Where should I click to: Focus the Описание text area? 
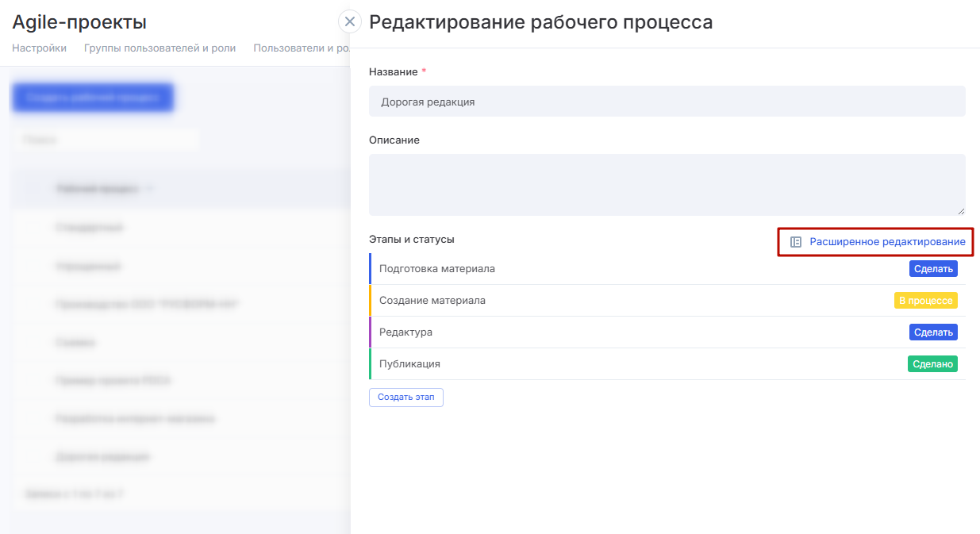point(667,184)
